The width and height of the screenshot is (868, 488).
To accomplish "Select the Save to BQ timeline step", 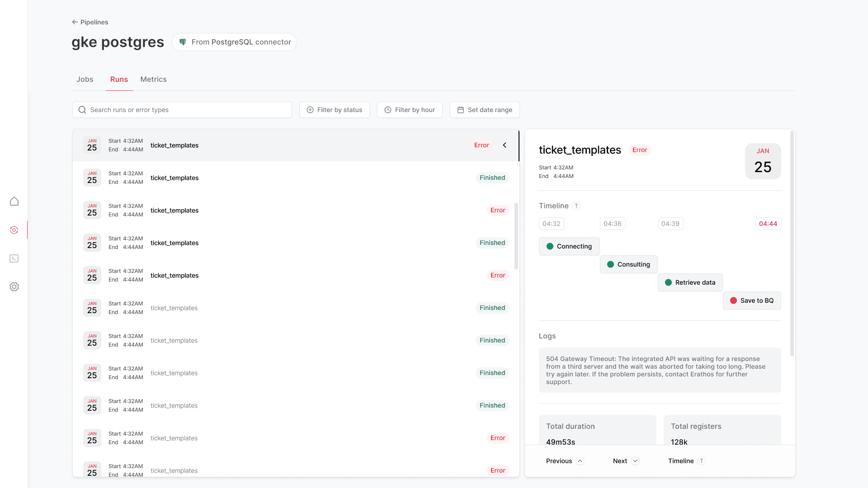I will (x=752, y=300).
